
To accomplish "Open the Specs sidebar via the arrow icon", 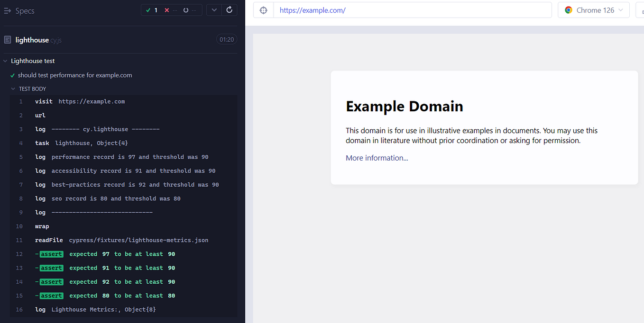I will click(x=7, y=10).
